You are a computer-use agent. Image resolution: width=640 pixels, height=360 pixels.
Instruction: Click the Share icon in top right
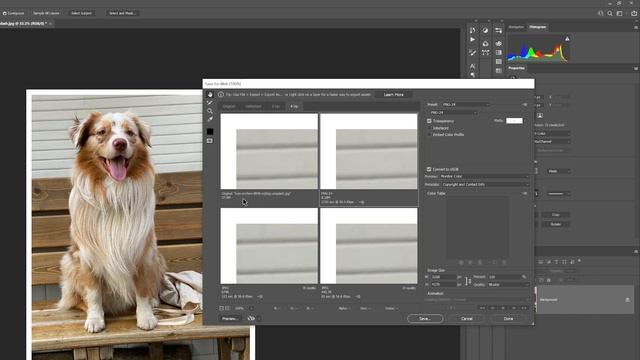634,13
